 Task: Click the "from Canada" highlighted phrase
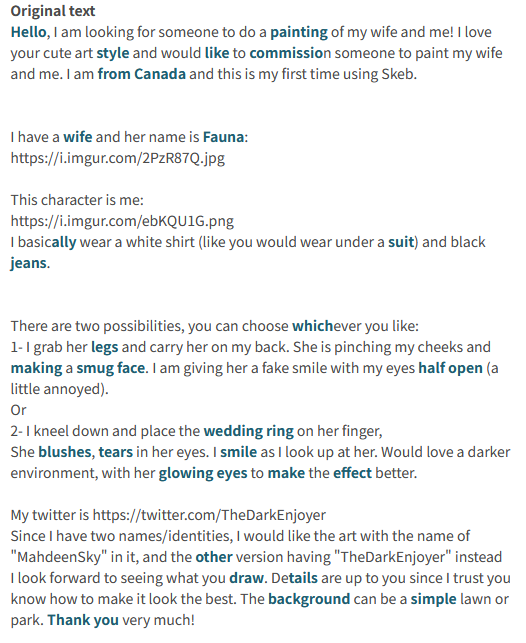141,74
